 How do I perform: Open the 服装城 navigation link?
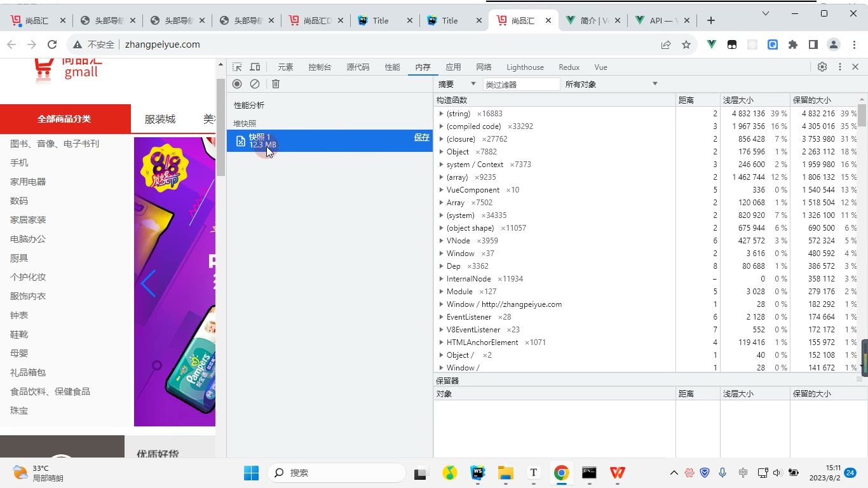click(x=160, y=119)
